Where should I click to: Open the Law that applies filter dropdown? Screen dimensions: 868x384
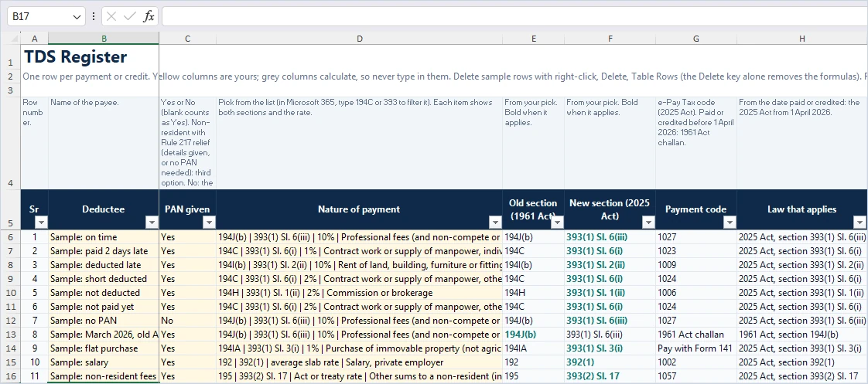(859, 222)
